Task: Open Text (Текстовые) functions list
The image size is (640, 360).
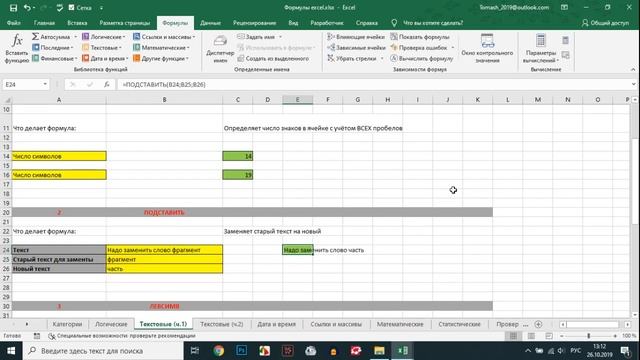Action: click(102, 48)
